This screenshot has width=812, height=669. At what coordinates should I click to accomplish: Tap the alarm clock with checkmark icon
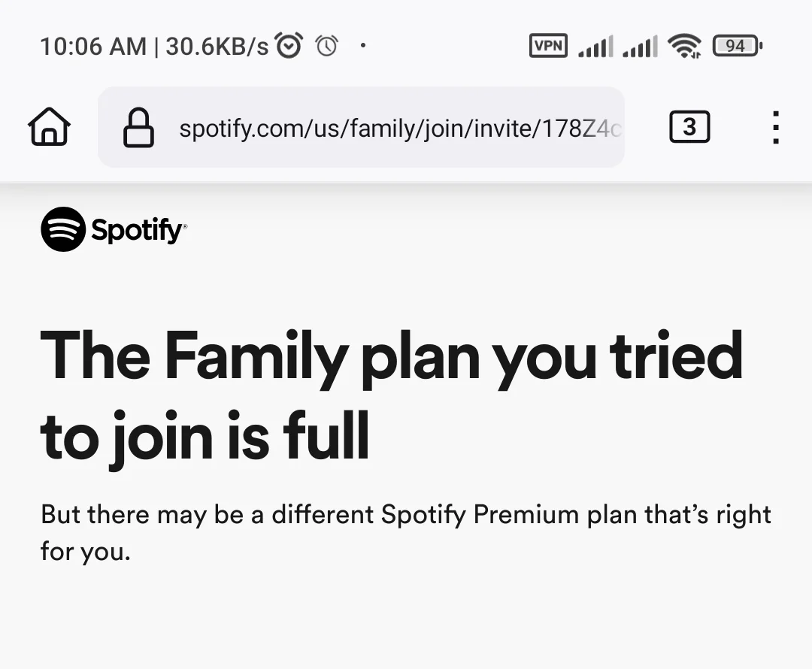[289, 46]
